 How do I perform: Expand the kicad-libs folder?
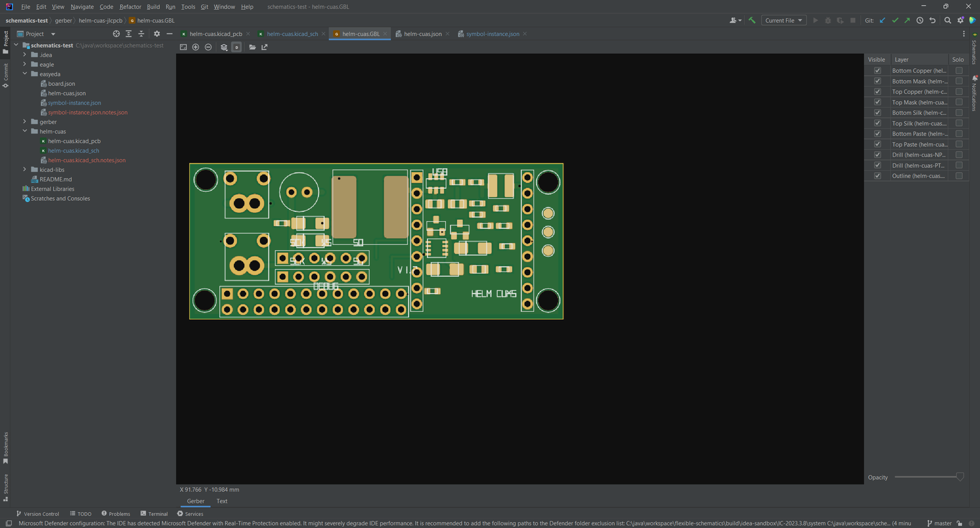[x=25, y=170]
